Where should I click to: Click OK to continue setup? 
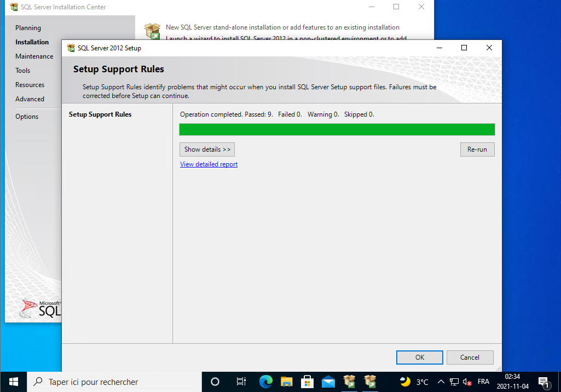[419, 358]
